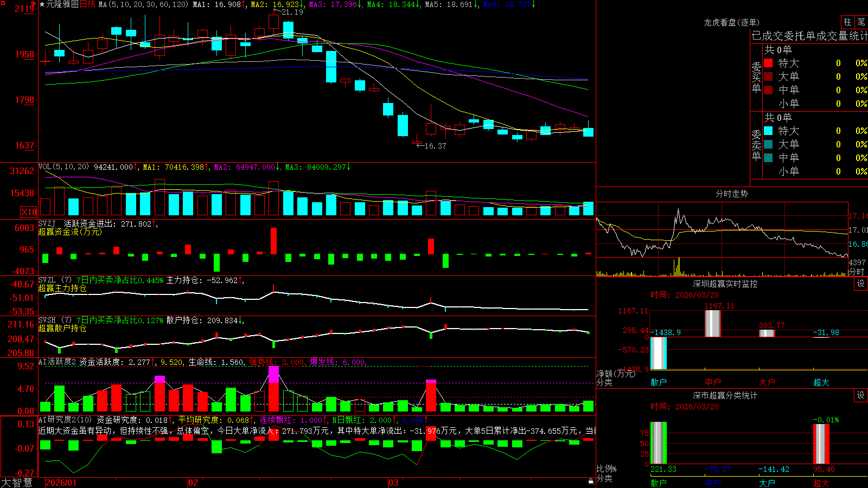Click the 2026/01 date marker on time axis

[x=61, y=483]
